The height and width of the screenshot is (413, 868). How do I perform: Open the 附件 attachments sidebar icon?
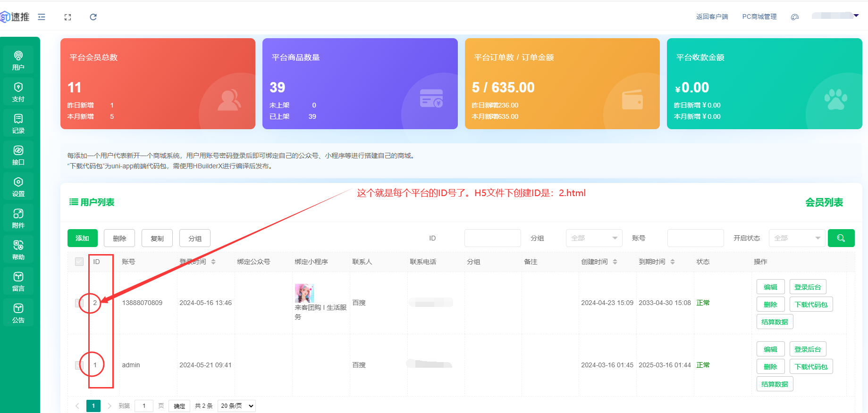click(x=18, y=218)
